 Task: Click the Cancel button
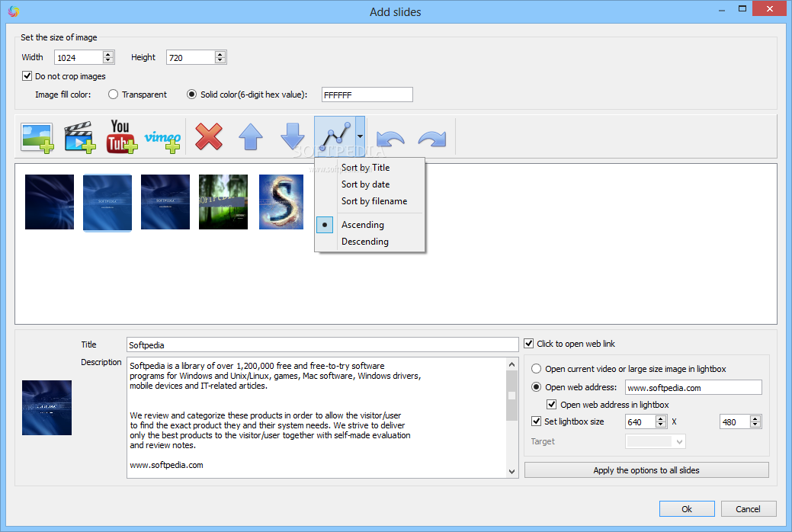748,509
